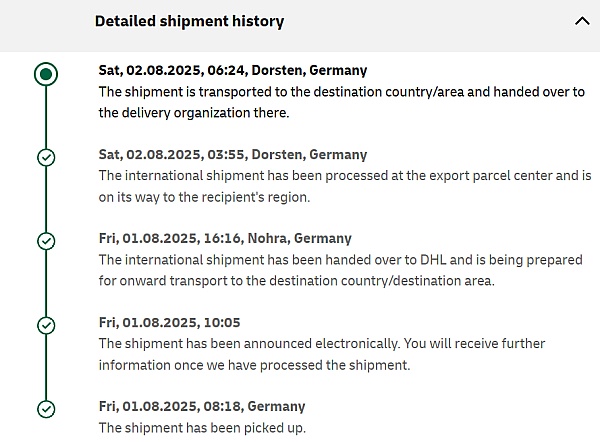Select the "Fri, 01.08.2025, 10:05" timestamp
Screen dimensions: 600x442
pyautogui.click(x=169, y=323)
